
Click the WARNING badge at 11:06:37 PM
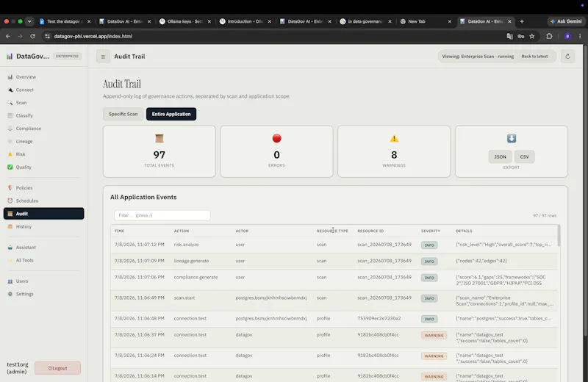pyautogui.click(x=434, y=336)
